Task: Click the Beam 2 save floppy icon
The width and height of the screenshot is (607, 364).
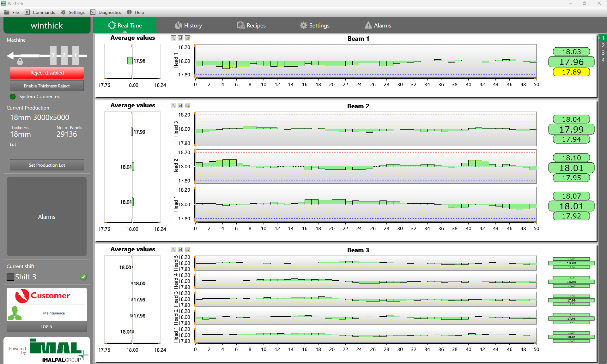Action: (180, 105)
